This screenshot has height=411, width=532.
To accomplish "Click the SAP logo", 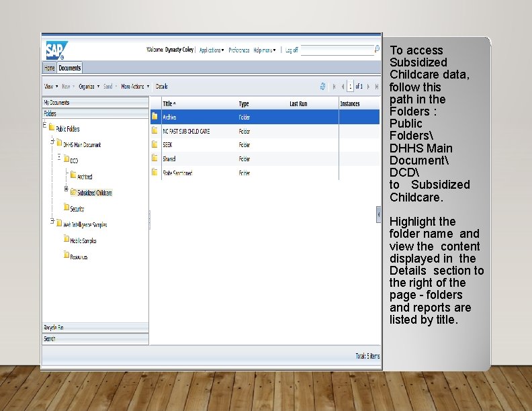I will [x=56, y=50].
